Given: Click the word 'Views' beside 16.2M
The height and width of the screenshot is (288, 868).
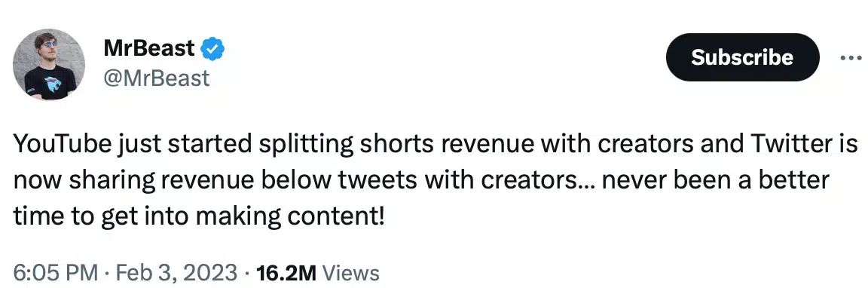Looking at the screenshot, I should point(350,273).
